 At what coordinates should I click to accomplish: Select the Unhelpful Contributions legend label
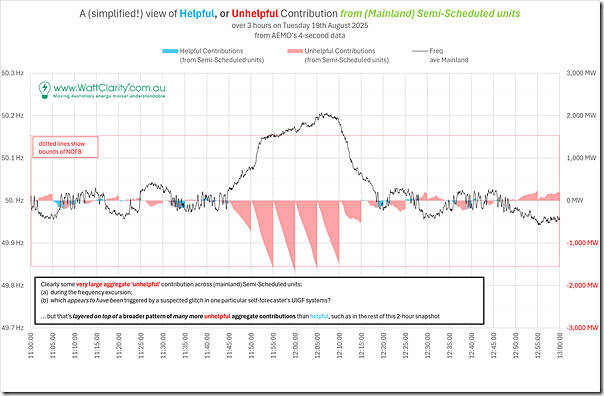(347, 55)
